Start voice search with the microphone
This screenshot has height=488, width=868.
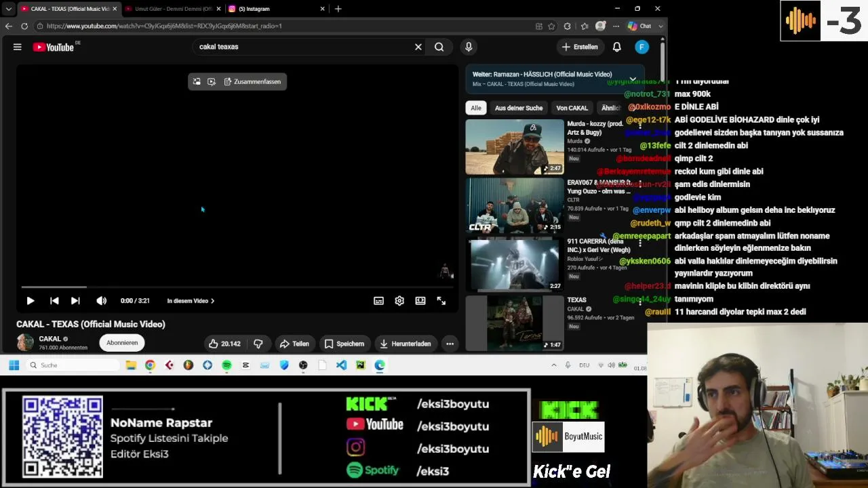pyautogui.click(x=469, y=47)
